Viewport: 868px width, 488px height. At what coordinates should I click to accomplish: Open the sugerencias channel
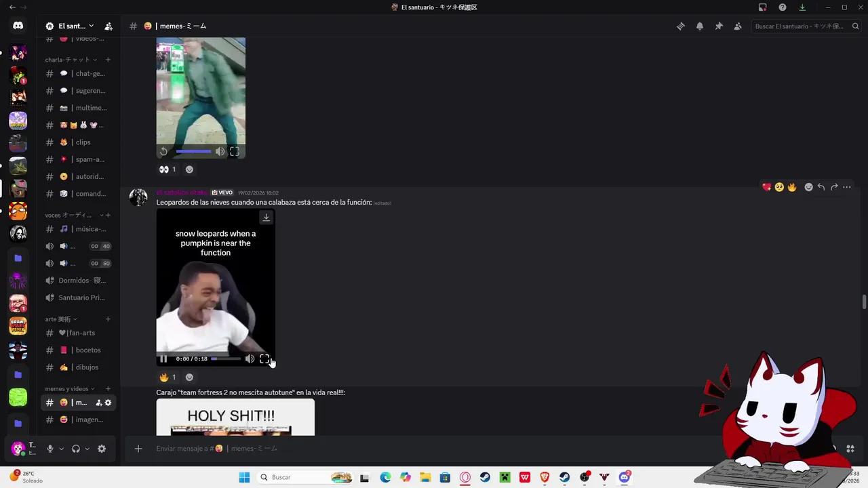point(77,91)
